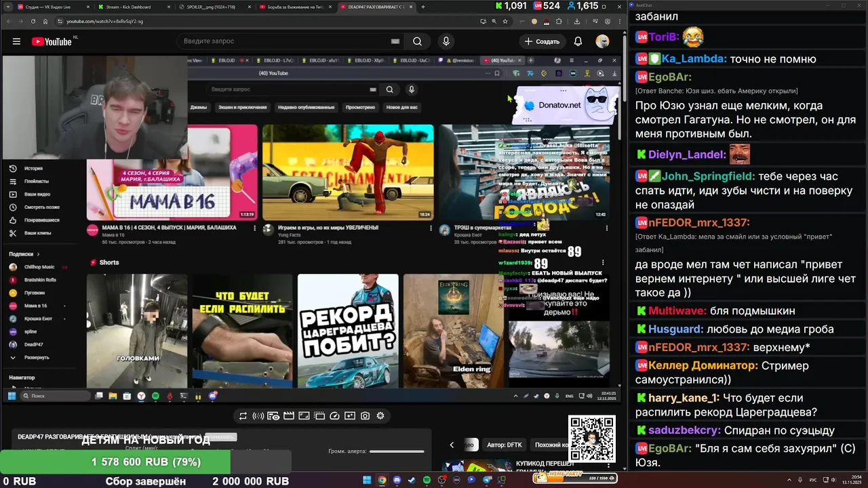Click the 1 578 600 RUB donation progress bar

pyautogui.click(x=146, y=462)
